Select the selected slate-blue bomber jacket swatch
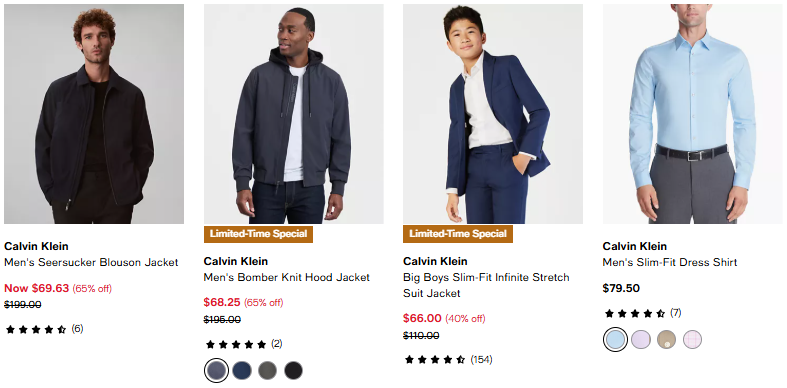 pyautogui.click(x=217, y=370)
